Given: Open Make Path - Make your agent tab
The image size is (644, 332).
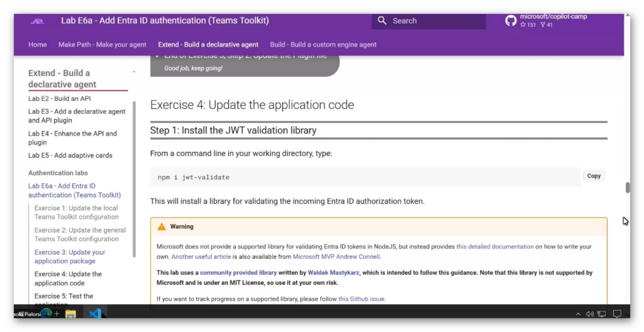Looking at the screenshot, I should pos(103,45).
